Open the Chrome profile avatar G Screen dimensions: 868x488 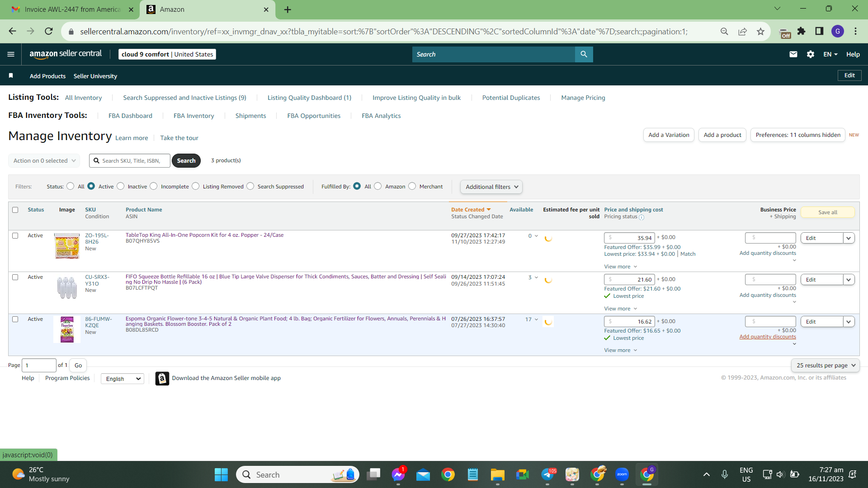click(x=838, y=31)
